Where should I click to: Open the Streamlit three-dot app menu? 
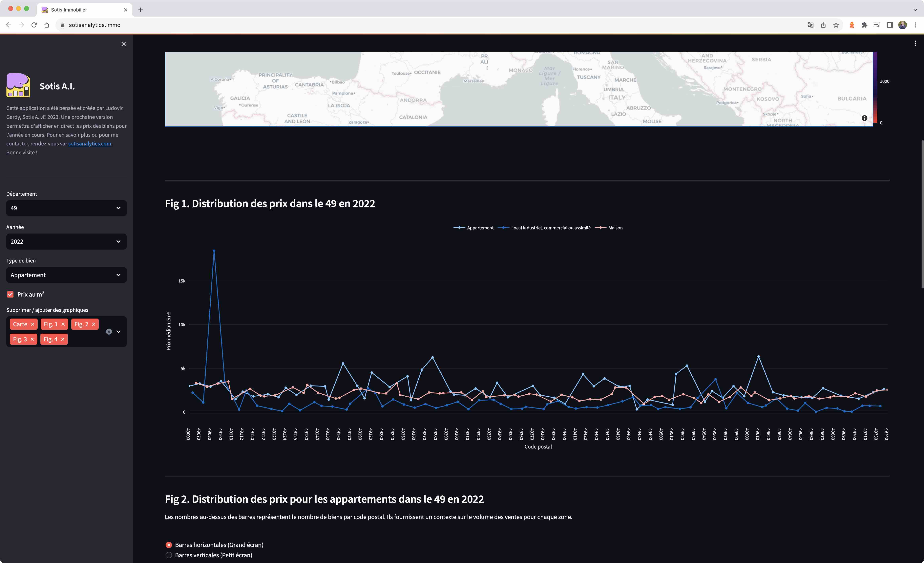coord(915,44)
